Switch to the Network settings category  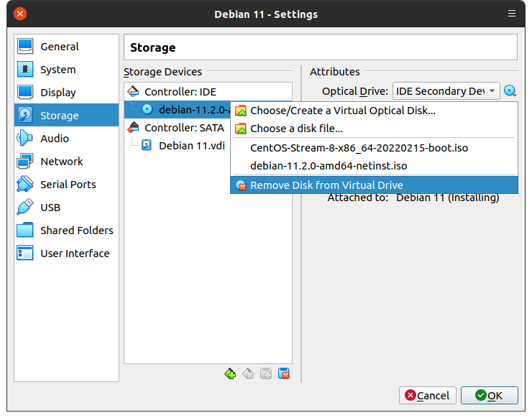61,162
